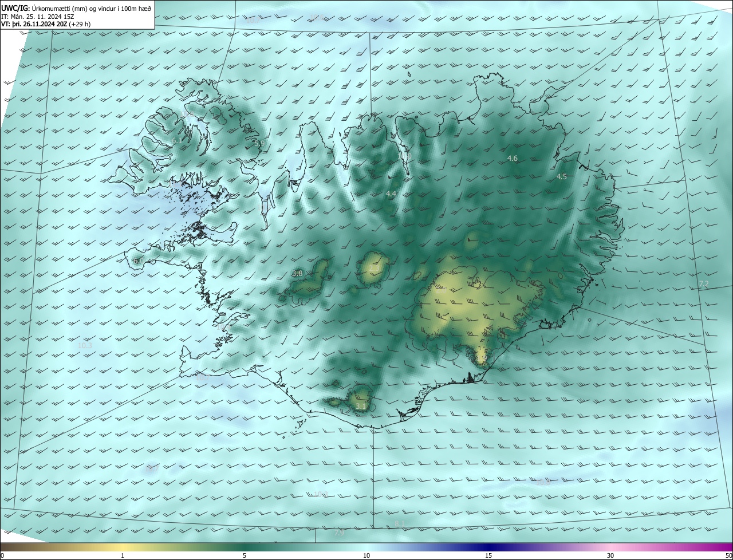
Task: Click the 50 tick on color scale
Action: [728, 555]
